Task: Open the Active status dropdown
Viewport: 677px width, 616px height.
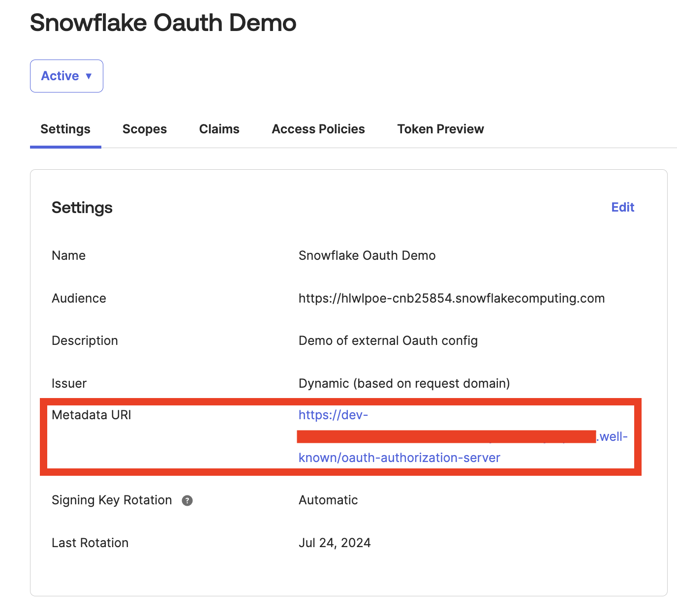Action: (66, 76)
